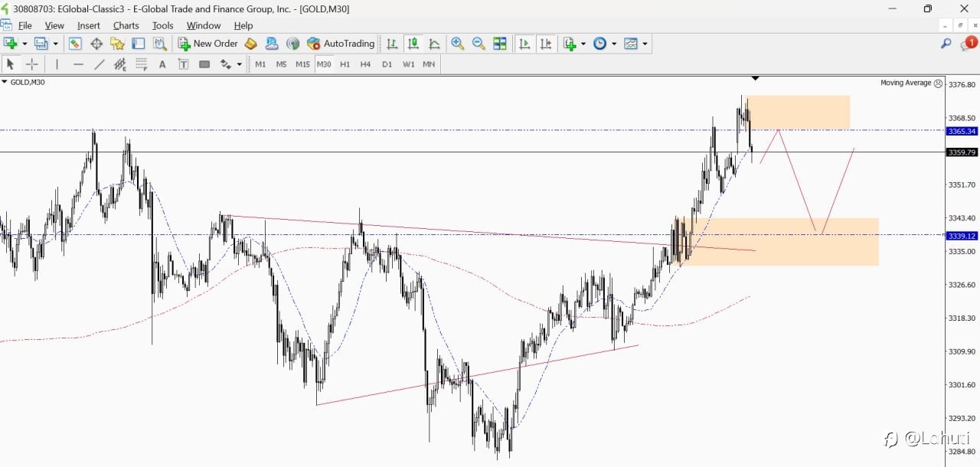Switch to M15 timeframe
Image resolution: width=980 pixels, height=467 pixels.
[x=302, y=64]
